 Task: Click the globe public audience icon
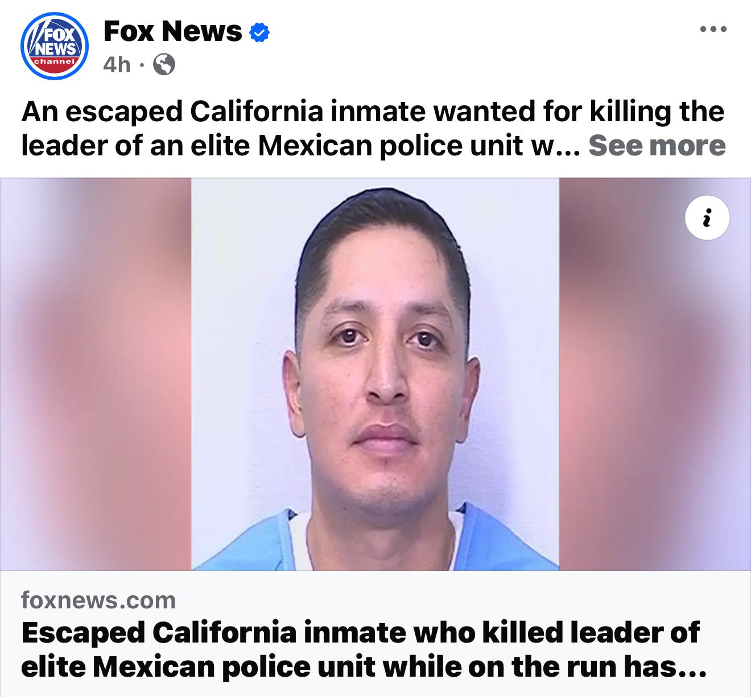coord(164,64)
